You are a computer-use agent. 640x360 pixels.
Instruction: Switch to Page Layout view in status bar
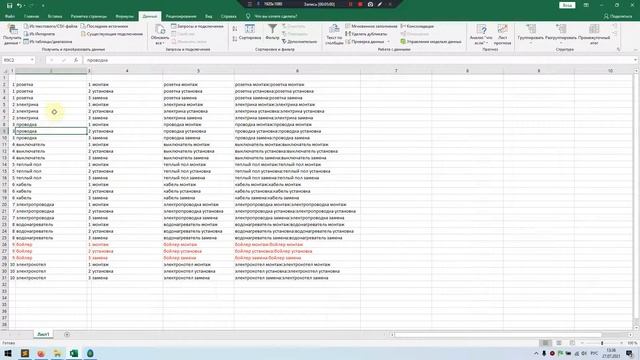(559, 343)
